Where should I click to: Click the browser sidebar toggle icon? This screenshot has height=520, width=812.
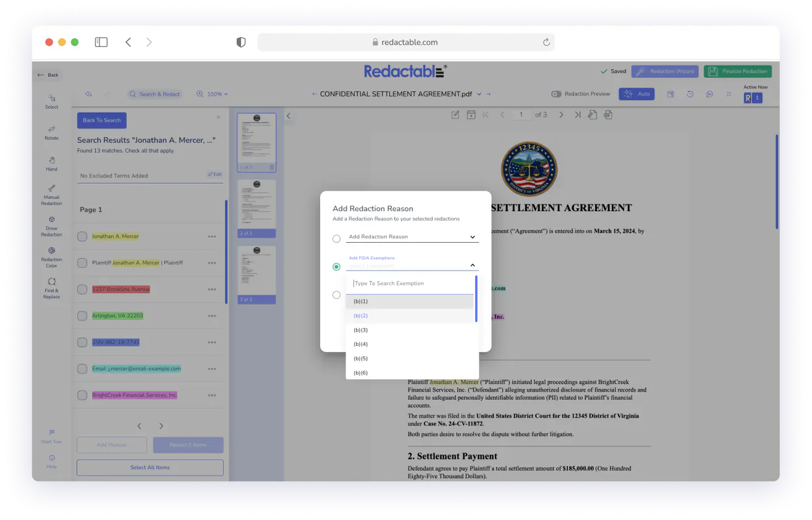[x=101, y=42]
